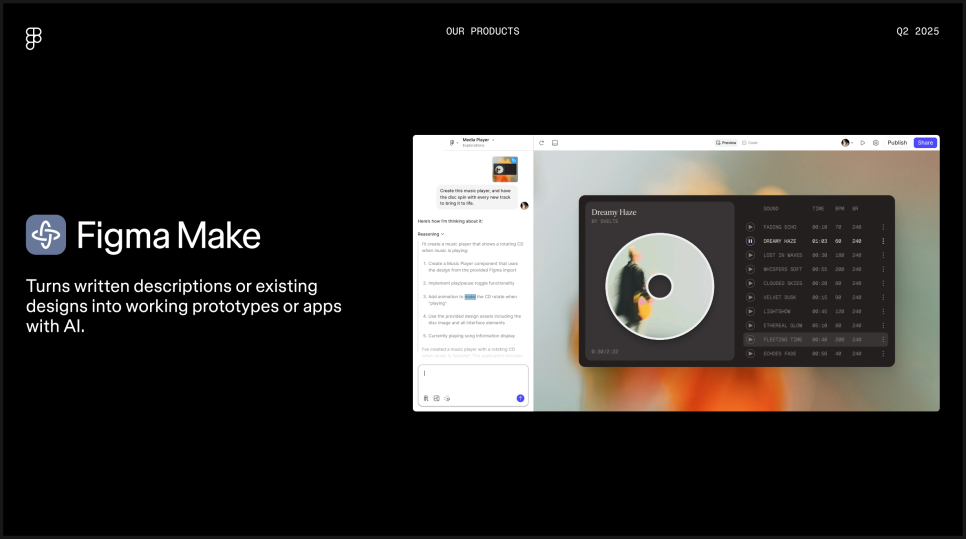Screen dimensions: 966x539
Task: Click the add image icon in the prompt box
Action: coord(436,399)
